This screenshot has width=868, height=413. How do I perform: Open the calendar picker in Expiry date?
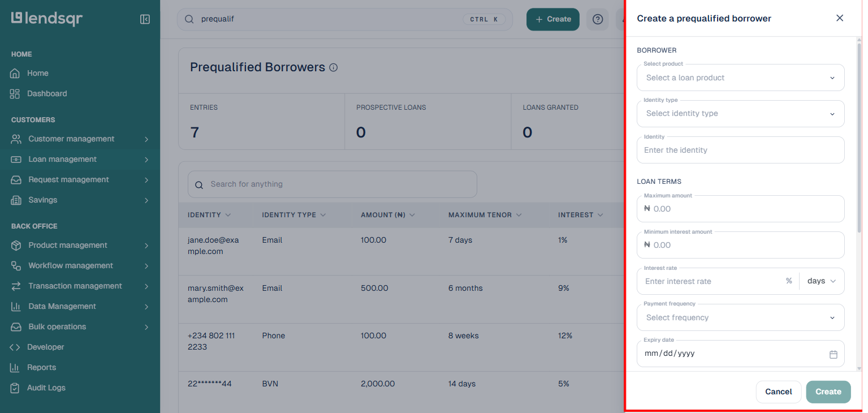click(833, 354)
